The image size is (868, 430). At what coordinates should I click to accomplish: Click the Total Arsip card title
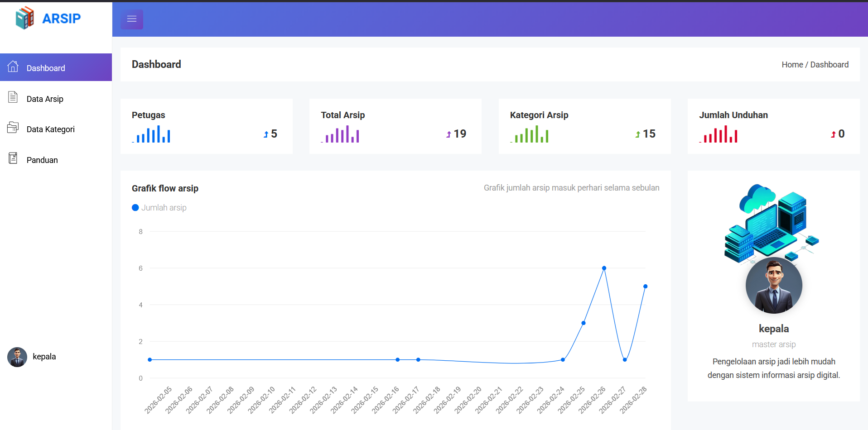[343, 115]
